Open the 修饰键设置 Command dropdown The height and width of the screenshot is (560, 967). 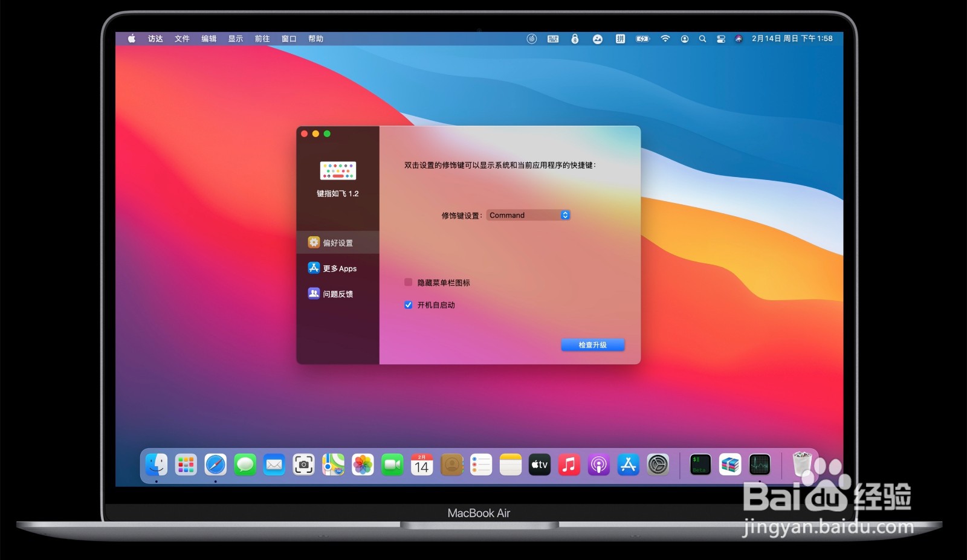click(528, 215)
